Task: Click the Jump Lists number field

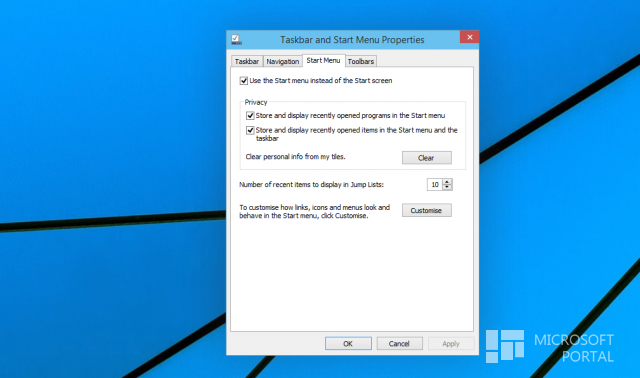Action: (x=435, y=185)
